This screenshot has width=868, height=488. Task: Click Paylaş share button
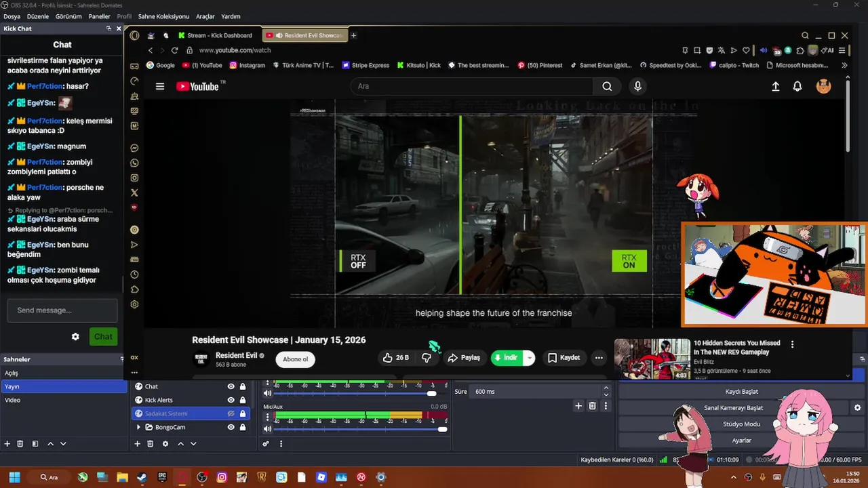(464, 358)
